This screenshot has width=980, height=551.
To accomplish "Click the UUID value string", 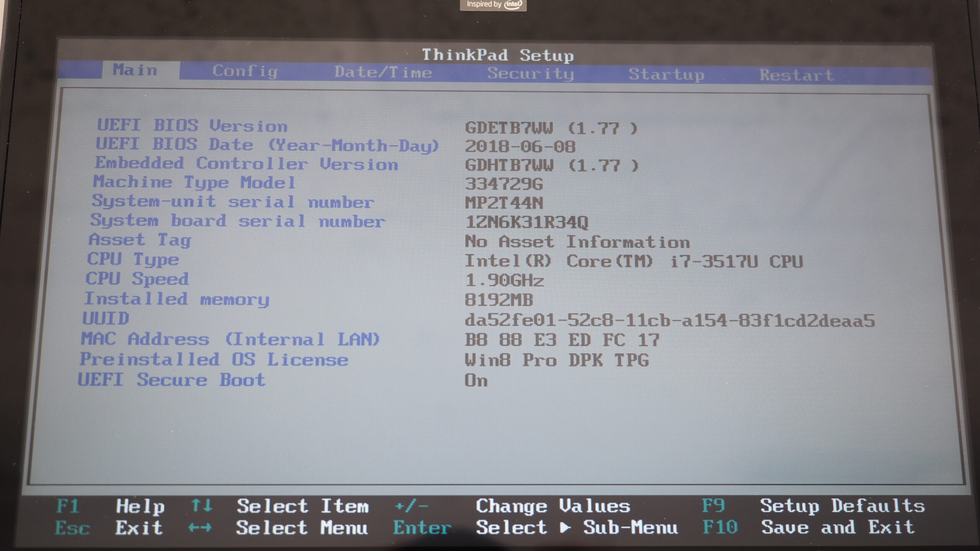I will 669,321.
